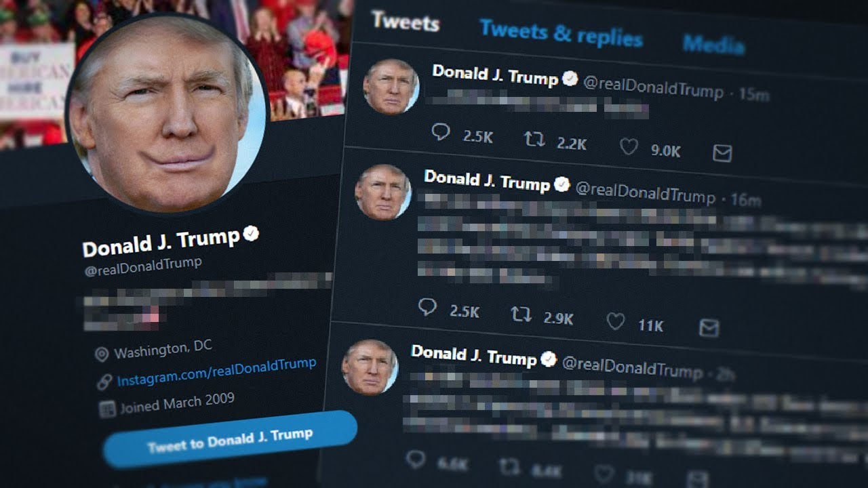Click envelope message icon on 15m tweet
Screen dimensions: 868x488
(x=722, y=153)
